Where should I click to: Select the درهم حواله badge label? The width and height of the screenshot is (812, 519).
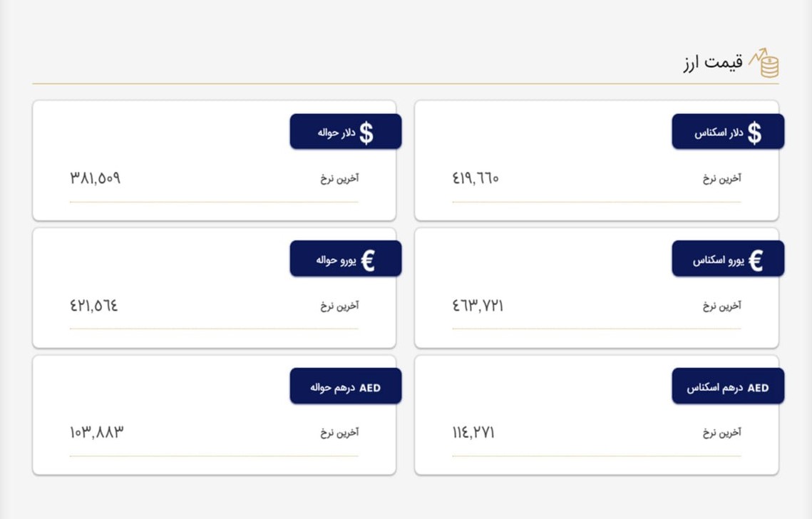tap(332, 387)
